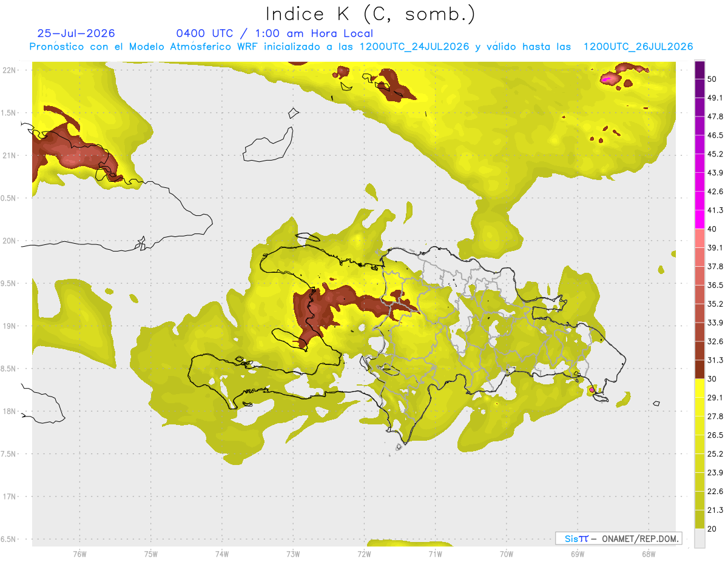Click the latitude label "22N"
Screen dimensions: 728x562
10,70
